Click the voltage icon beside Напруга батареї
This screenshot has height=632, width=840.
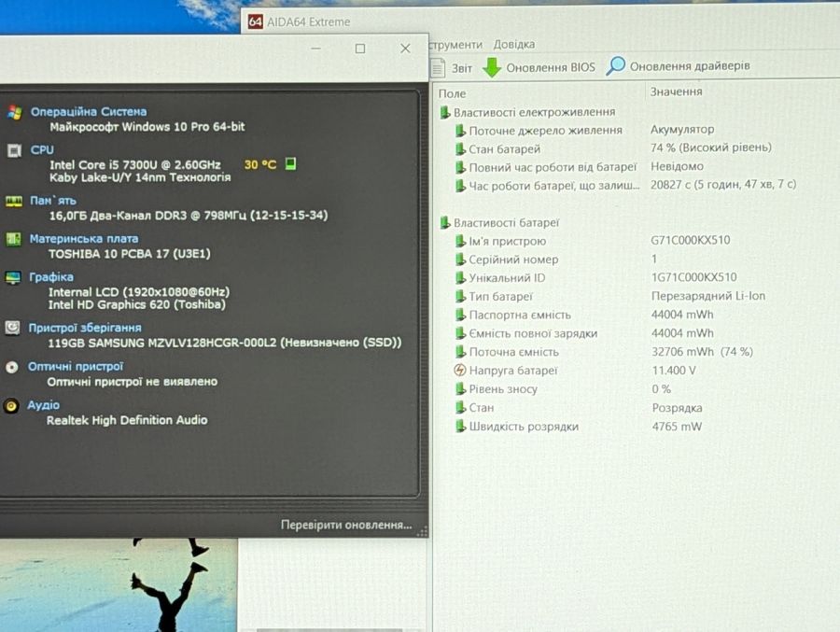click(x=459, y=371)
